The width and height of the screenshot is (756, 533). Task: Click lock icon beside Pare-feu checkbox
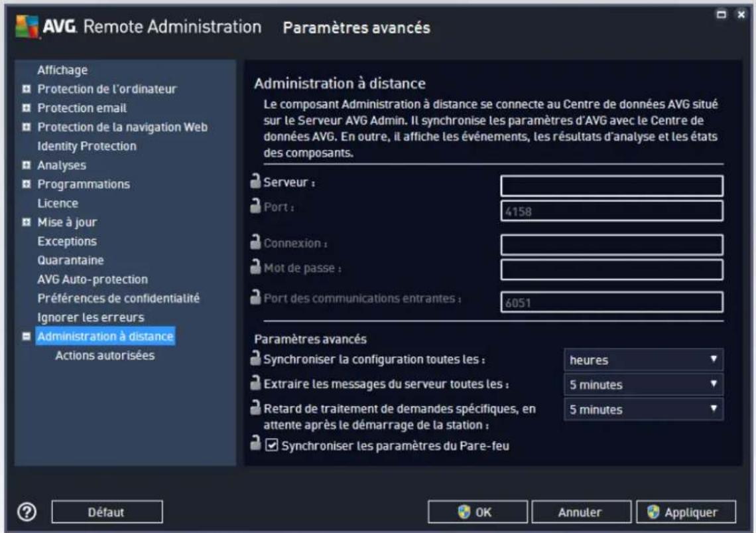click(255, 443)
